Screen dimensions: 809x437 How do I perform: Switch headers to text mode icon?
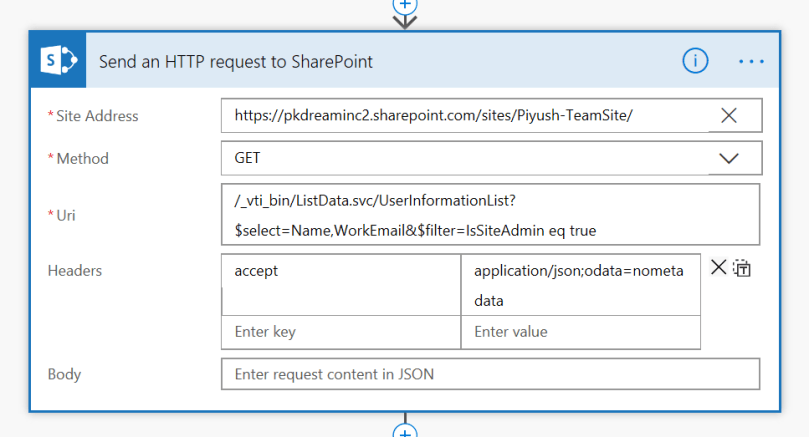pyautogui.click(x=742, y=268)
